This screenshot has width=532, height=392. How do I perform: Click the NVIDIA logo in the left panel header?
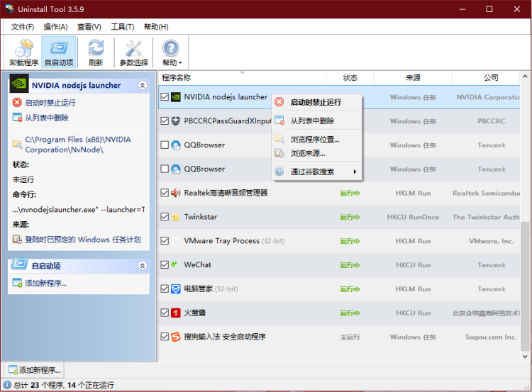(19, 84)
